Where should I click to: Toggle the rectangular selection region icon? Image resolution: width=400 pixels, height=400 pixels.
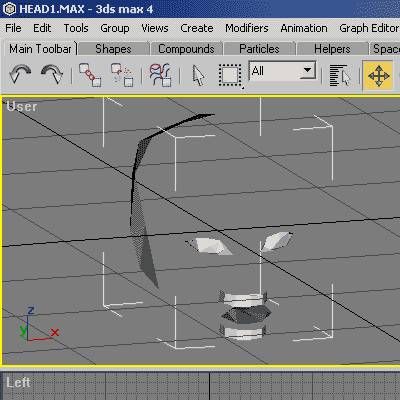[x=230, y=76]
